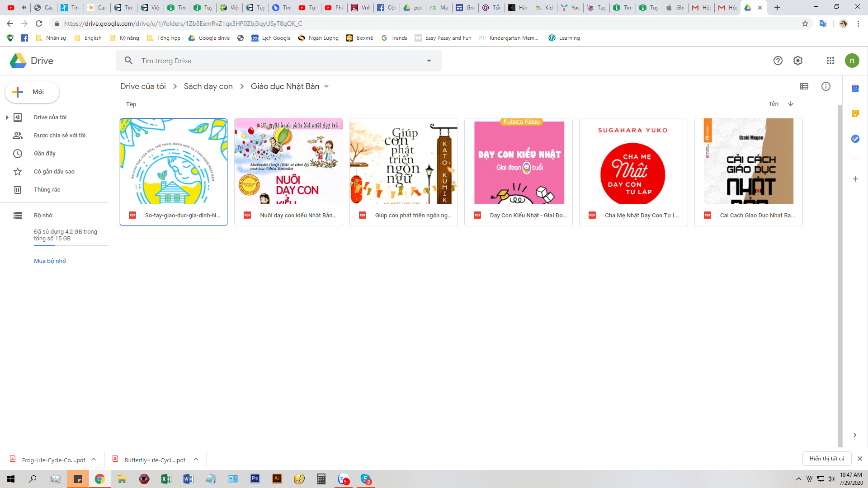
Task: Open the view details info panel
Action: [x=826, y=86]
